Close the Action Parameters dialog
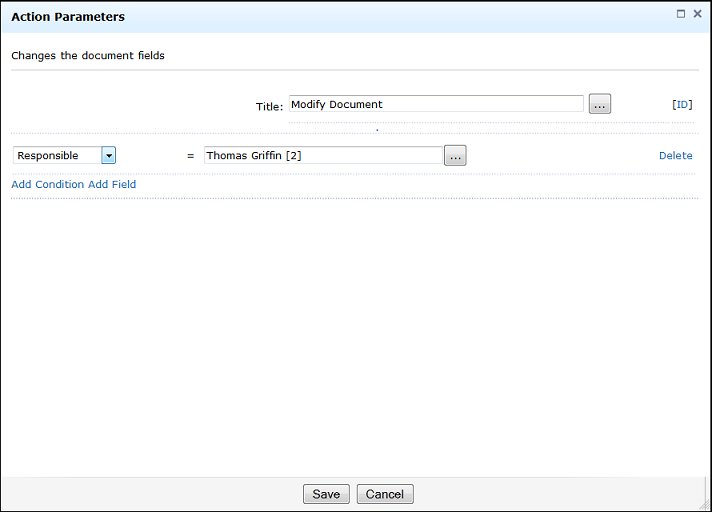This screenshot has width=712, height=512. [x=697, y=14]
